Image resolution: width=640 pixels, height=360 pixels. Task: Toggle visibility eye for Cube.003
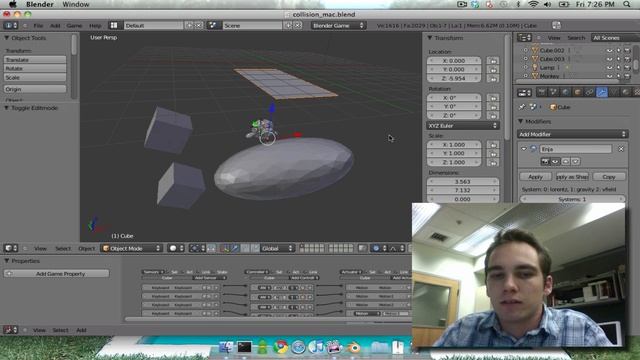coord(609,59)
